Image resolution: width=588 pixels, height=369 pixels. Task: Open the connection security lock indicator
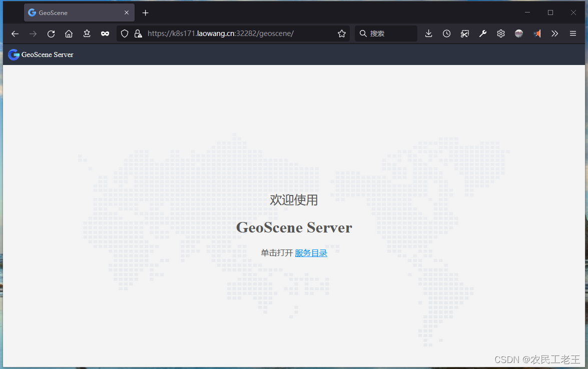pos(138,33)
